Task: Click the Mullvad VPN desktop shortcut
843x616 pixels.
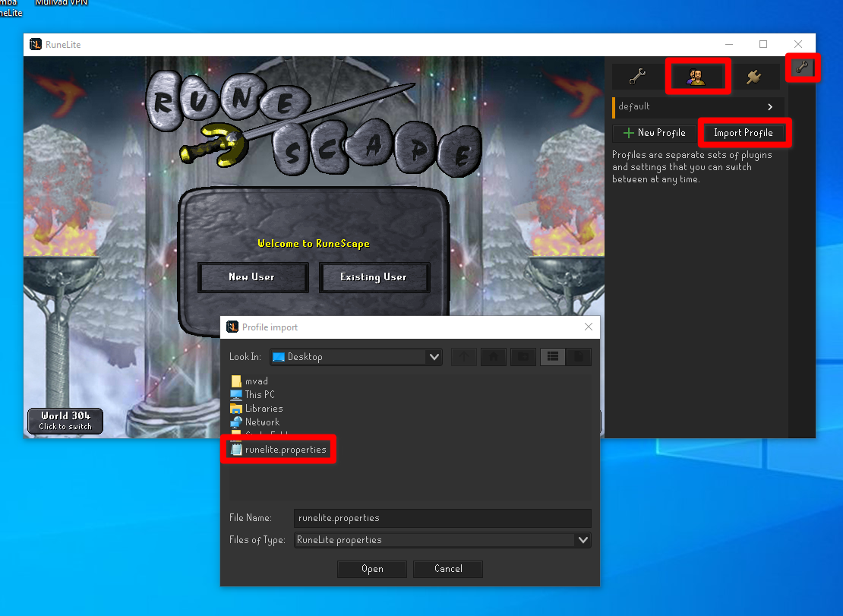Action: pos(61,3)
